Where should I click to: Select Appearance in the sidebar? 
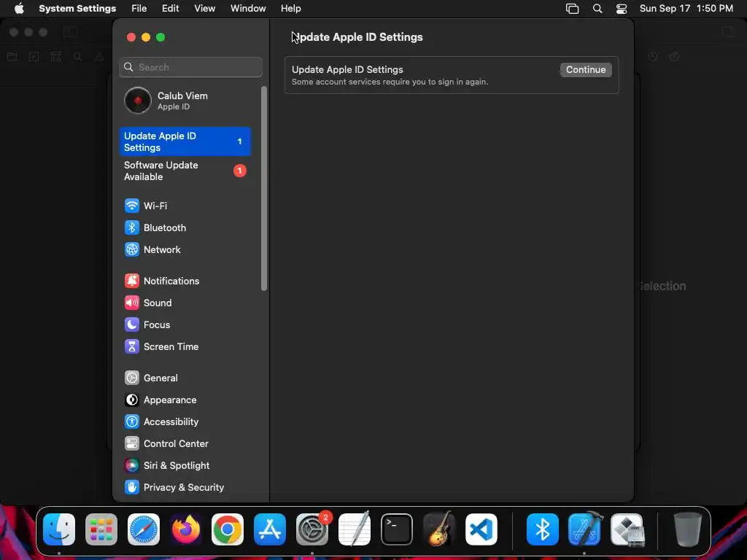pos(185,400)
